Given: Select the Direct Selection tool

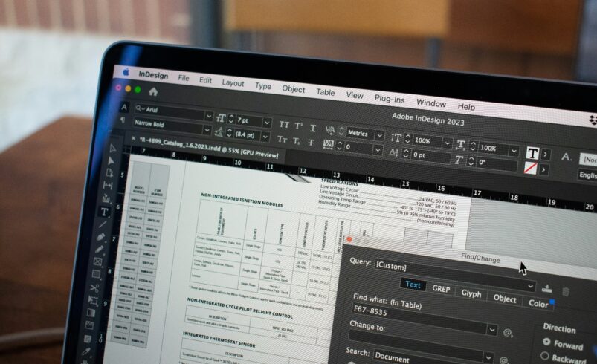Looking at the screenshot, I should (x=111, y=161).
